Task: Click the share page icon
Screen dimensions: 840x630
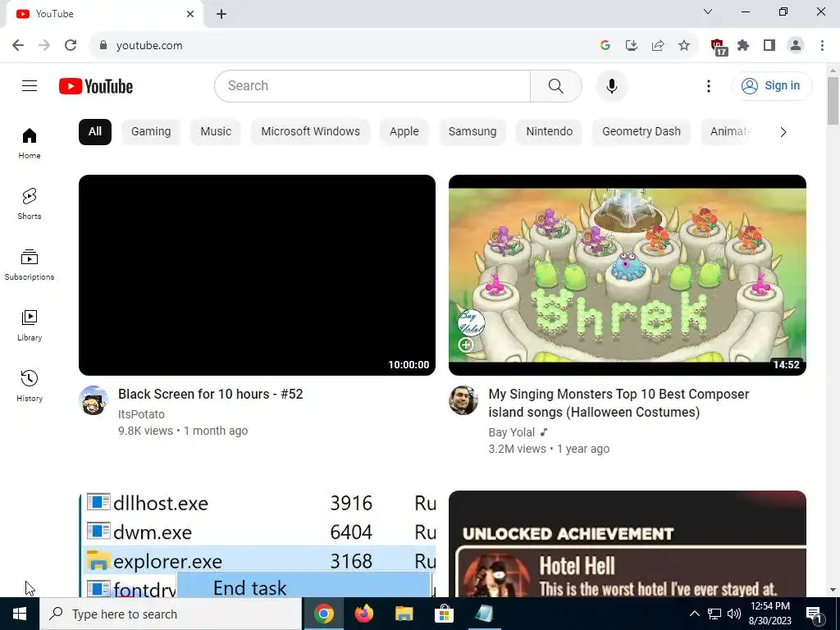Action: 658,46
